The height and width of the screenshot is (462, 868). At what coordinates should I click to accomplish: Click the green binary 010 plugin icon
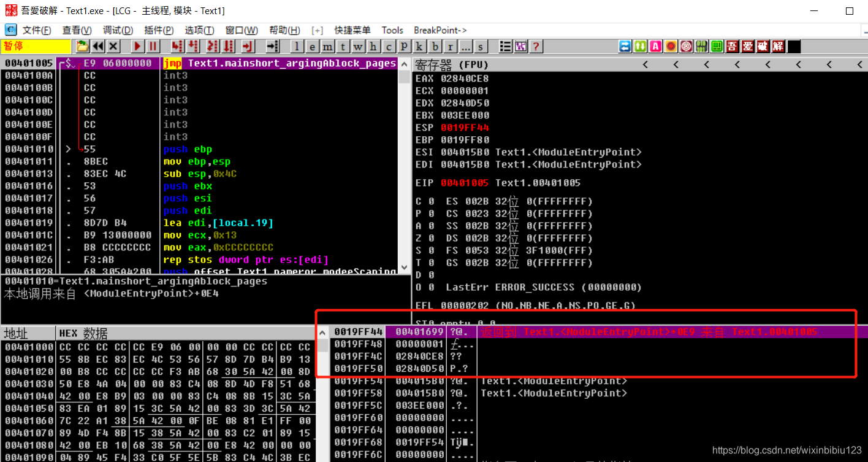(x=702, y=47)
